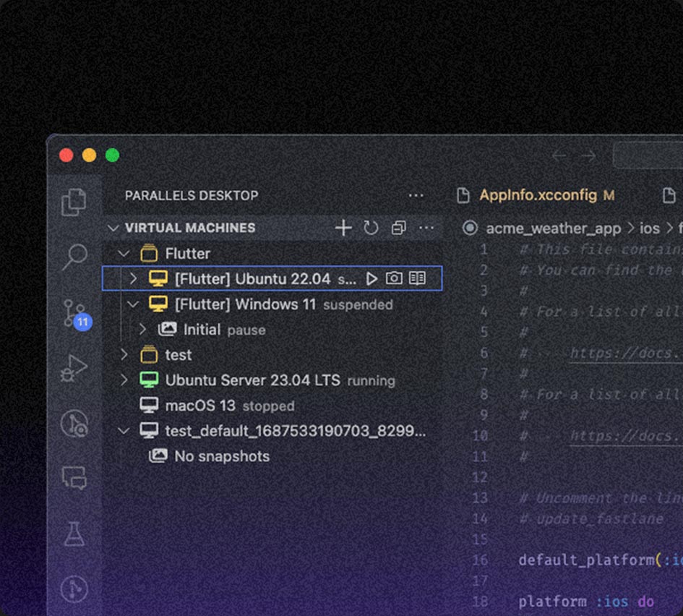Click the refresh icon in Virtual Machines header
This screenshot has width=683, height=616.
tap(371, 228)
